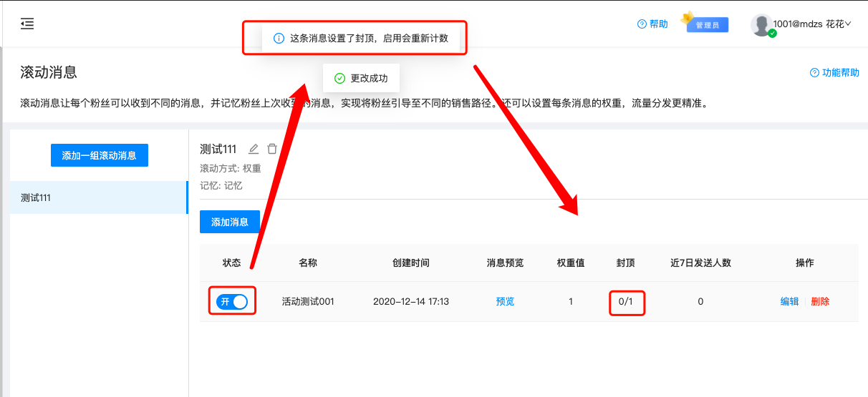This screenshot has width=868, height=397.
Task: Click the 权重值 column header
Action: click(x=571, y=263)
